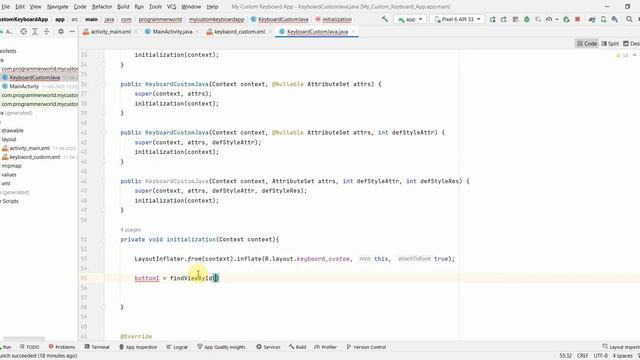Fold the four-argument constructor at line 46
The height and width of the screenshot is (360, 640).
(104, 181)
